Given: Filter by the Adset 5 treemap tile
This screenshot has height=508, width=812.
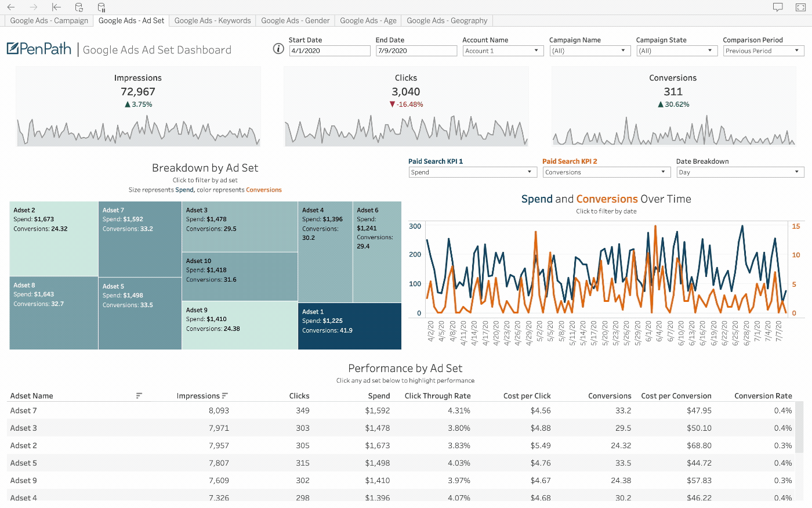Looking at the screenshot, I should click(x=140, y=314).
